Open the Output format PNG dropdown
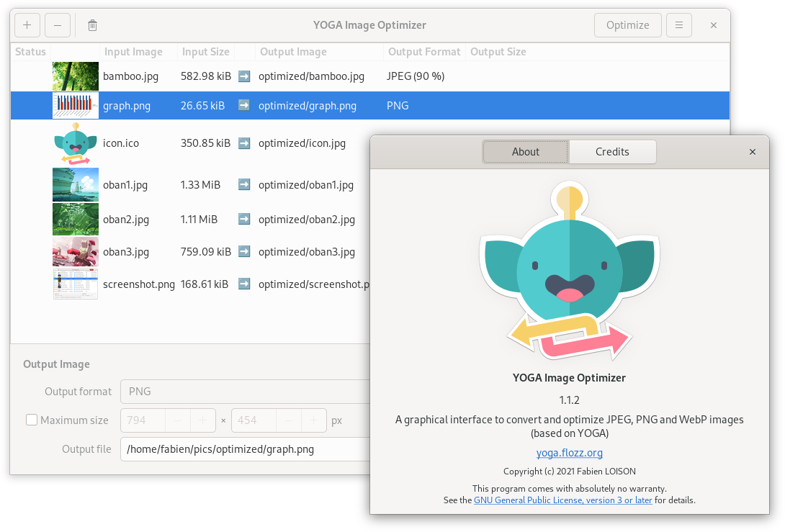 [245, 392]
